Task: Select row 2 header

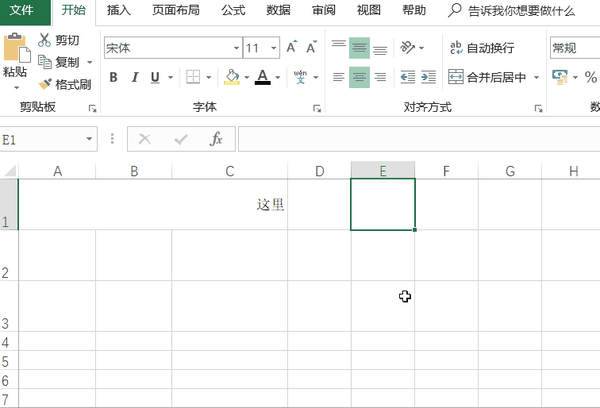Action: point(9,255)
